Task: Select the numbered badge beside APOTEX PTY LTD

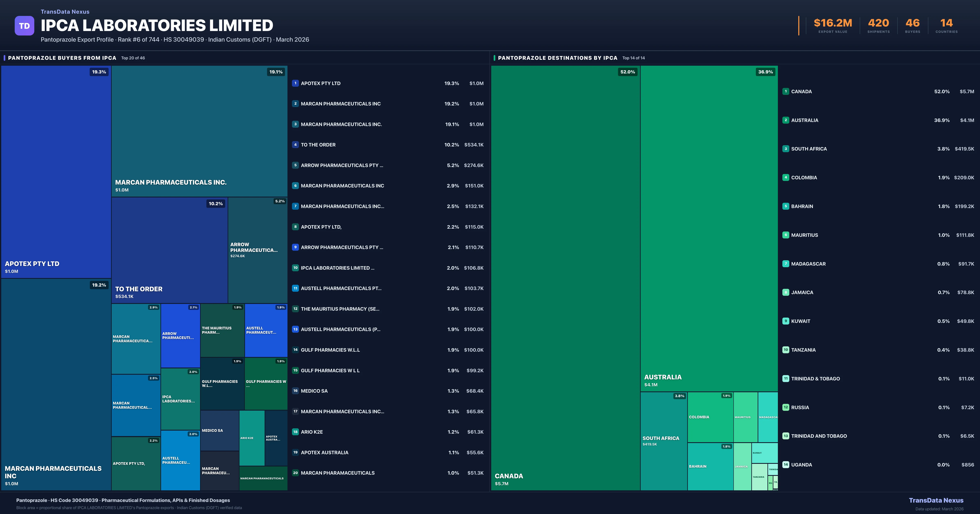Action: pyautogui.click(x=295, y=83)
